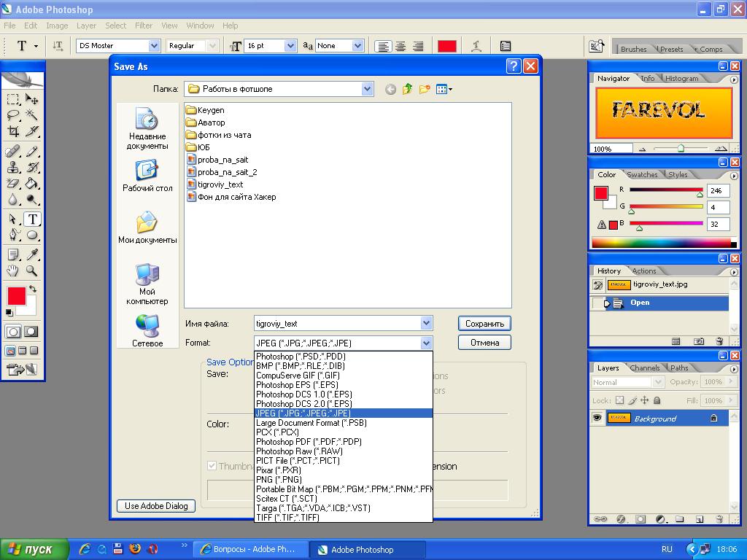Screen dimensions: 747x560
Task: Click the Сохранить save button
Action: coord(484,323)
